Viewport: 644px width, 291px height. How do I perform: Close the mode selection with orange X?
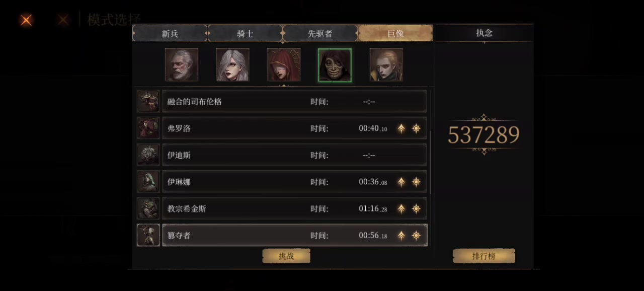pyautogui.click(x=26, y=20)
